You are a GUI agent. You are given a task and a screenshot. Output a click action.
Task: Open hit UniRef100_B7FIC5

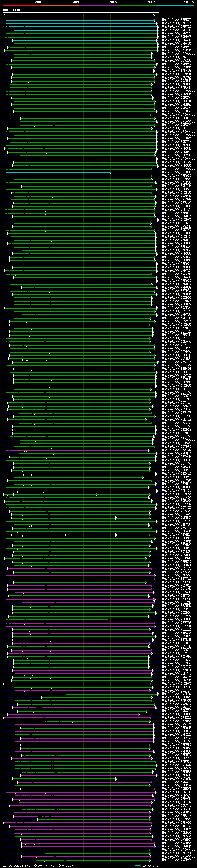(x=177, y=23)
